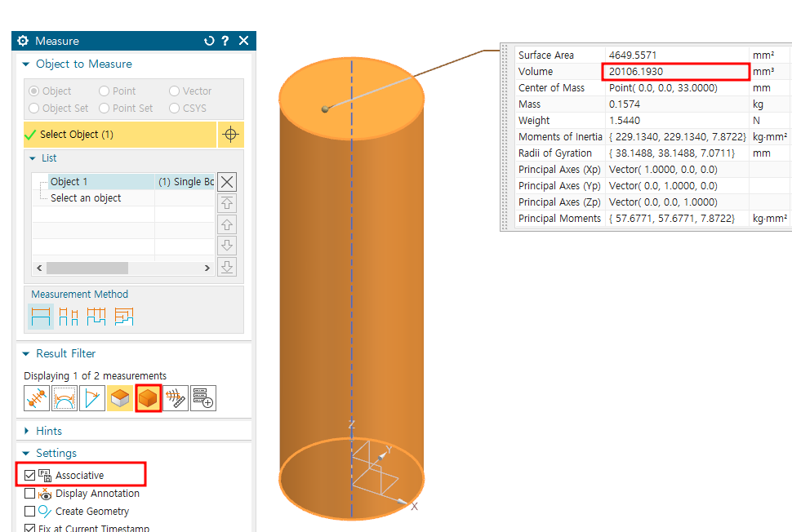Click the Volume value 20106.1930

676,72
